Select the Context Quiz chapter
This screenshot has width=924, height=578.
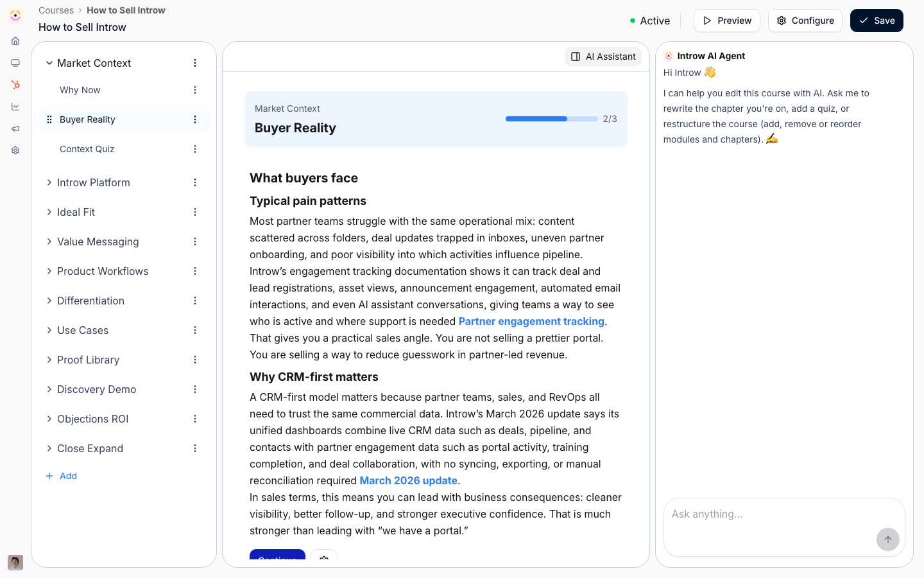87,149
